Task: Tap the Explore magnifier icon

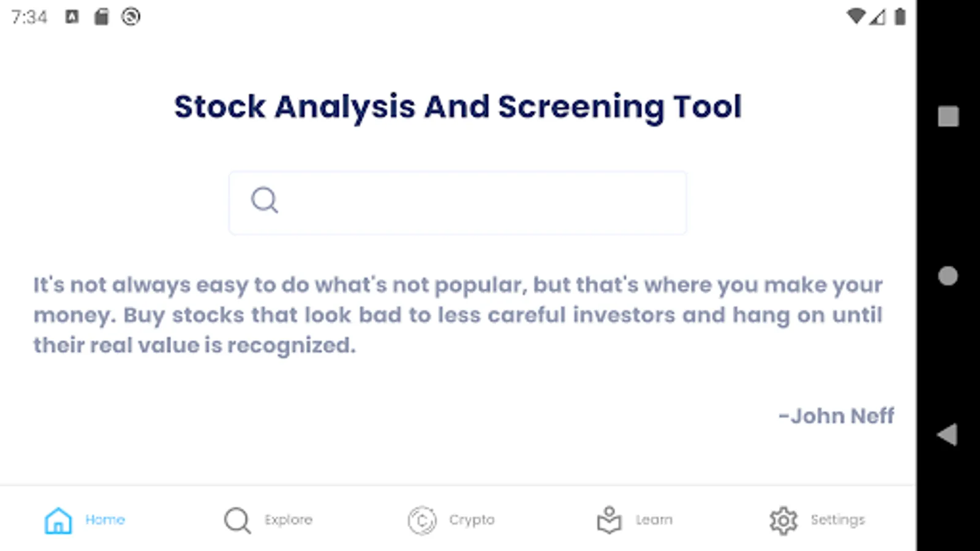Action: point(237,520)
